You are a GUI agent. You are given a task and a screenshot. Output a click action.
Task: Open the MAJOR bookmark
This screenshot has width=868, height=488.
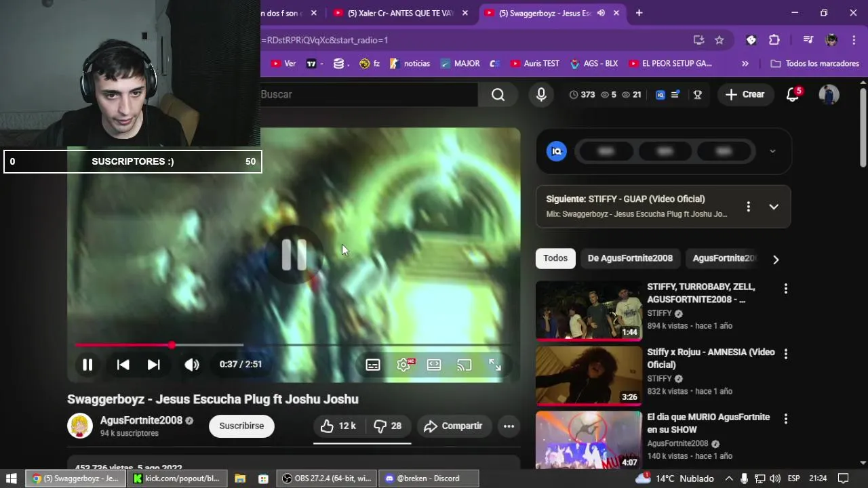[460, 64]
